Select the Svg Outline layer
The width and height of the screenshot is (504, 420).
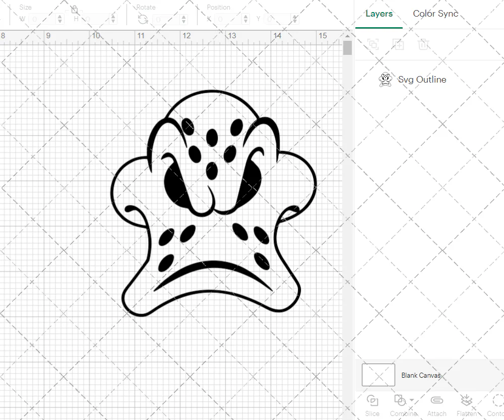coord(422,80)
